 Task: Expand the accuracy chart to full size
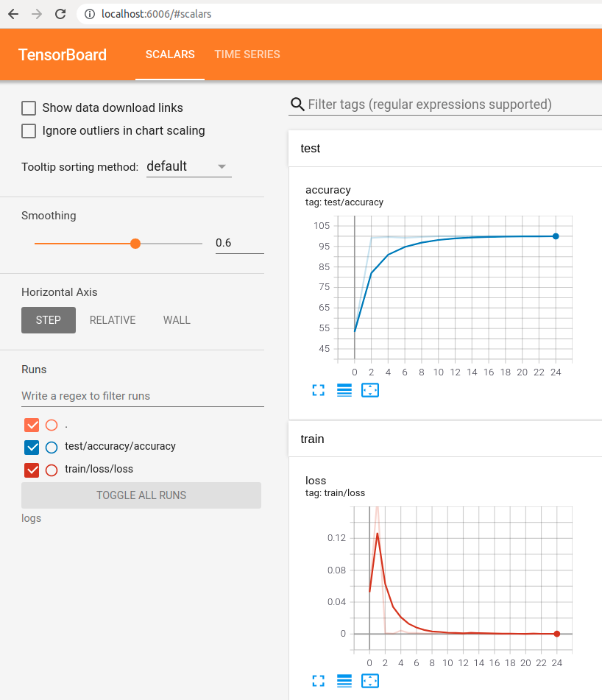[x=318, y=390]
